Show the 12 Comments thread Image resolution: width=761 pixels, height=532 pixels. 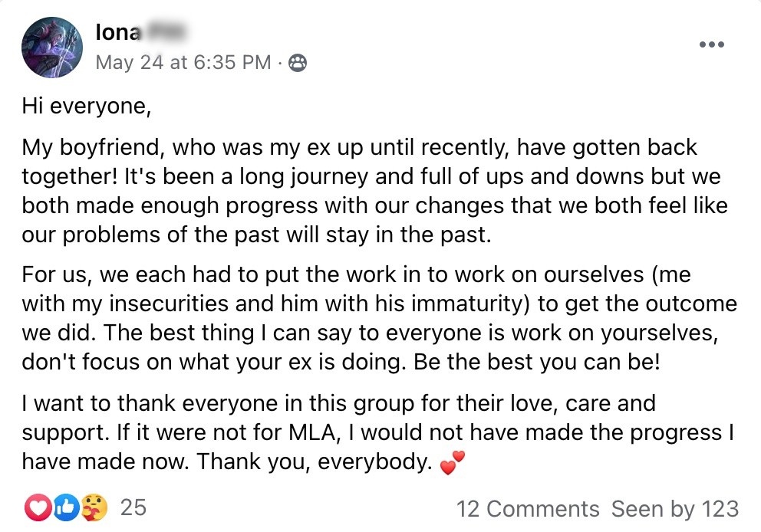point(528,509)
